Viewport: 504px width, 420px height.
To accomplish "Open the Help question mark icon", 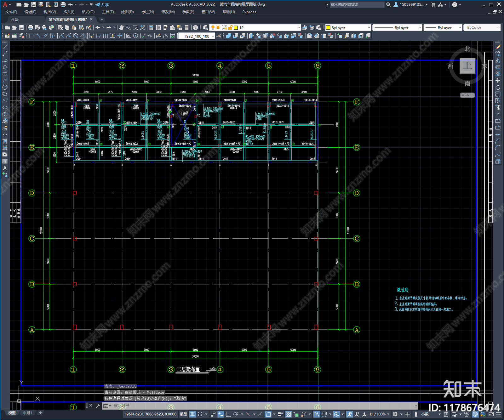I will click(196, 28).
